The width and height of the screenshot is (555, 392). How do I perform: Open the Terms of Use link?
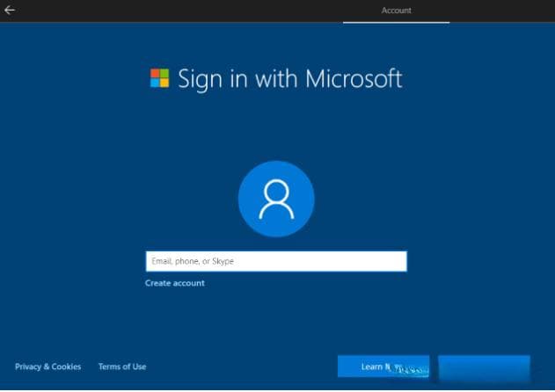tap(122, 367)
